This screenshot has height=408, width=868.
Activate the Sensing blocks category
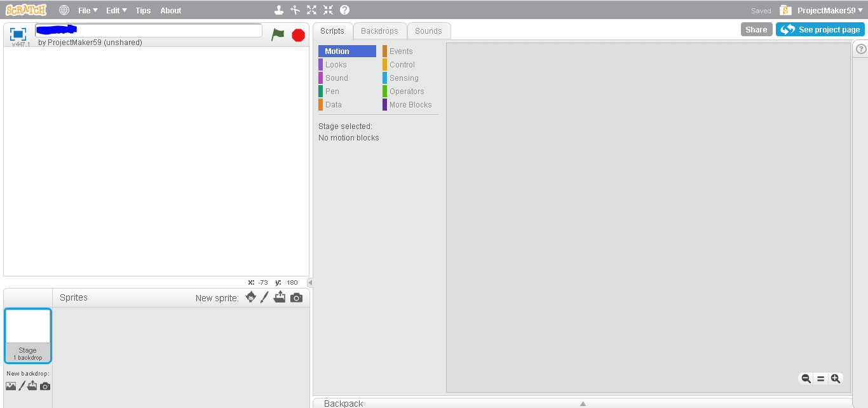403,78
